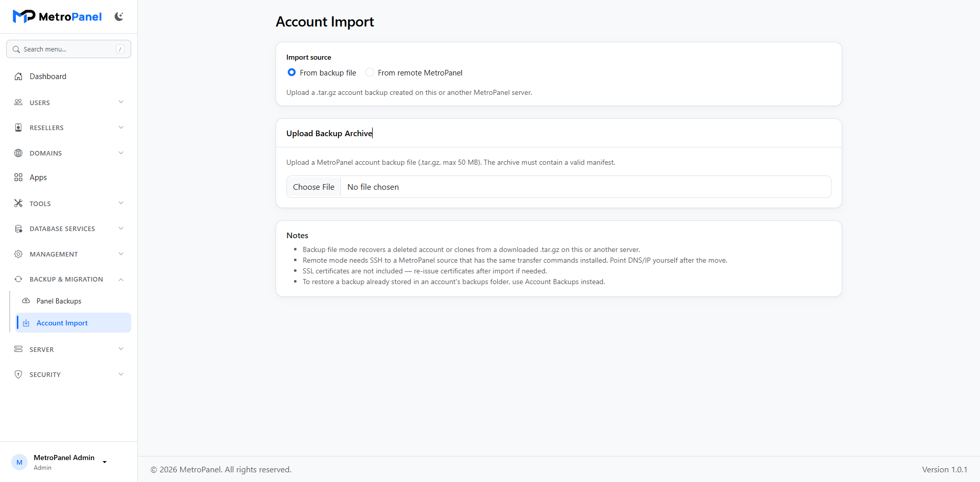Toggle dark mode moon icon
The image size is (980, 482).
[x=119, y=17]
